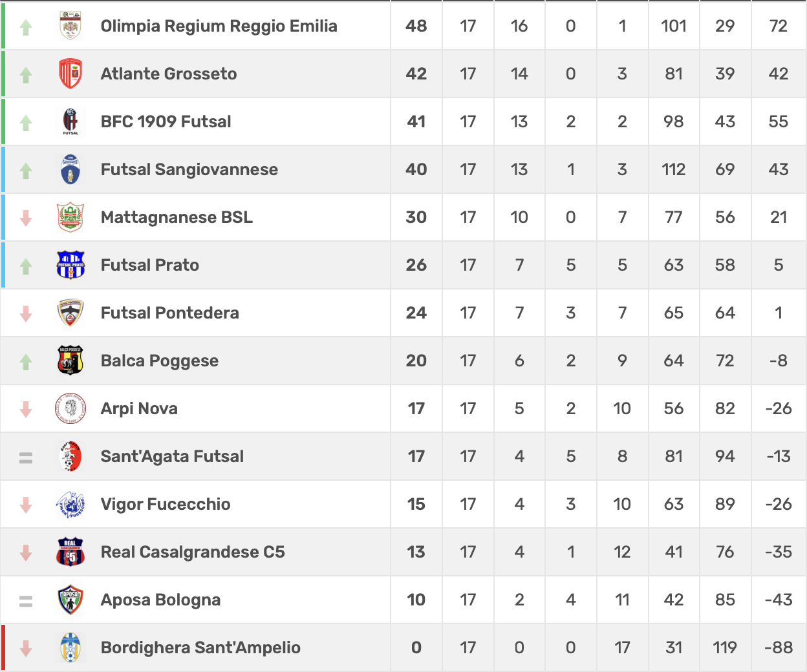Click the Atlante Grosseto team logo
This screenshot has height=672, width=807.
tap(70, 74)
